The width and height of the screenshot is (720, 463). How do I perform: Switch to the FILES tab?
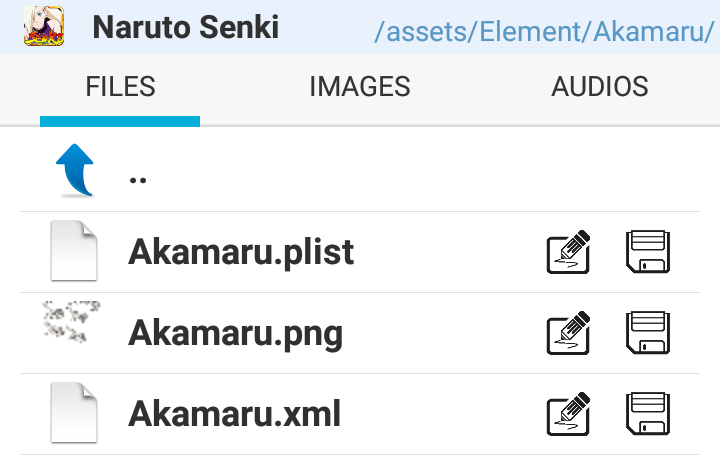tap(120, 87)
